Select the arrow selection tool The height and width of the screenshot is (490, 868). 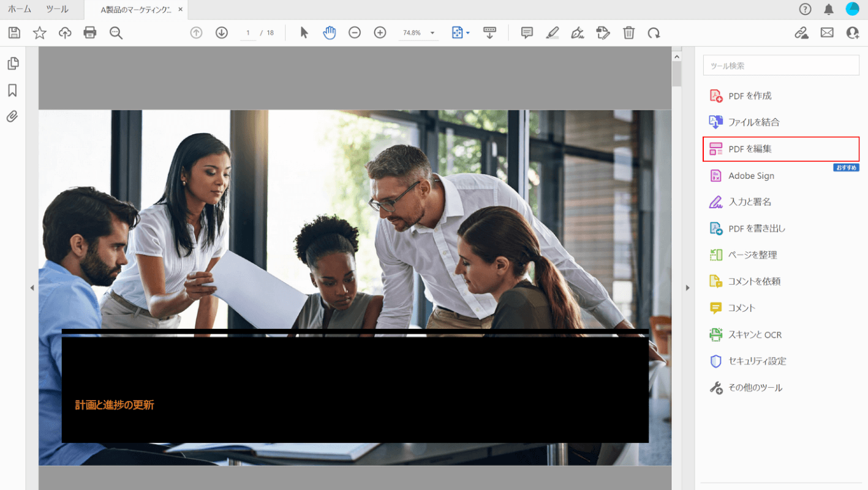304,33
